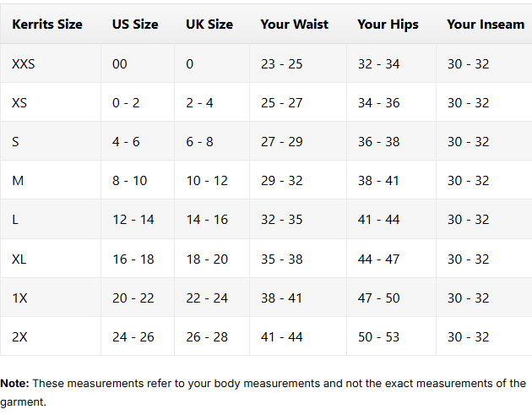The height and width of the screenshot is (415, 532).
Task: Select UK size cell 14 - 16
Action: click(x=207, y=220)
